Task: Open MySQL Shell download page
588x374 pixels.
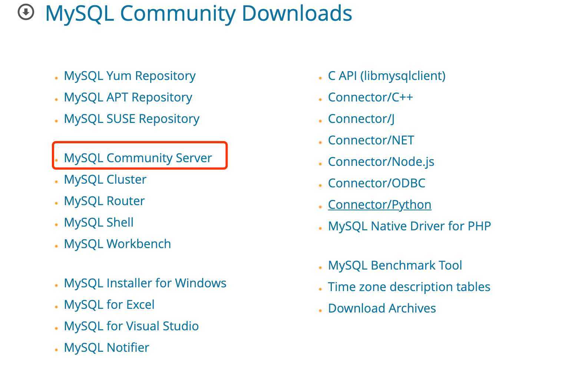Action: (99, 222)
